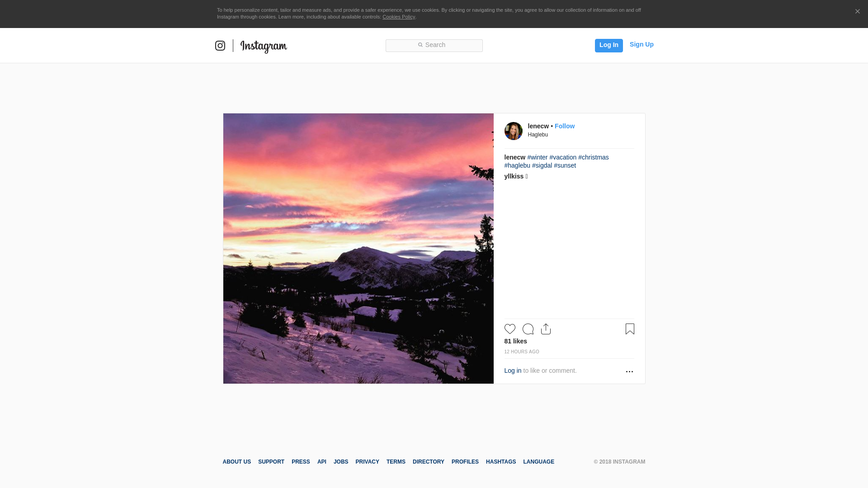Viewport: 868px width, 488px height.
Task: Open the #sunset hashtag
Action: tap(565, 165)
